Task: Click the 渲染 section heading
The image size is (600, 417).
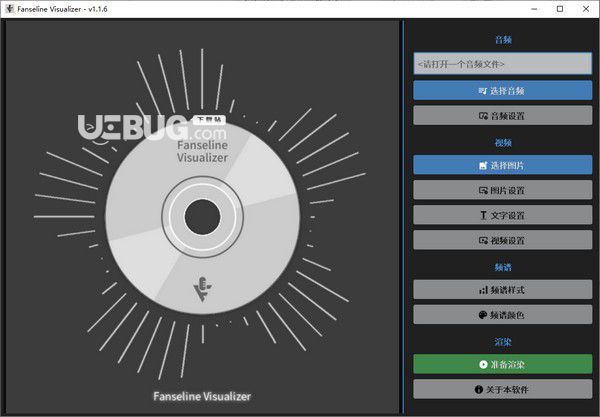Action: [503, 342]
